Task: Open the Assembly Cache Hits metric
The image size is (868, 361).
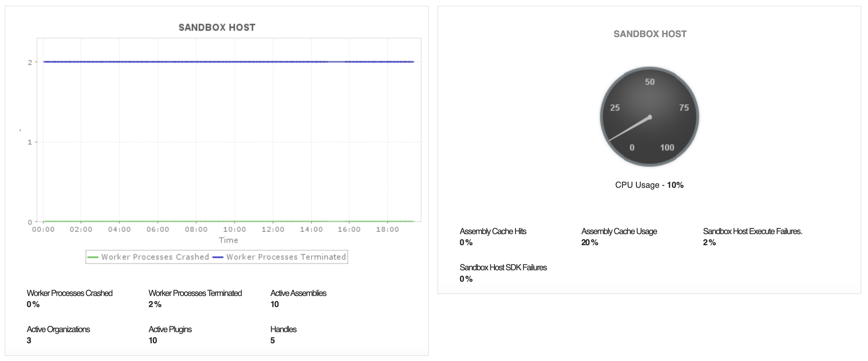Action: coord(493,231)
